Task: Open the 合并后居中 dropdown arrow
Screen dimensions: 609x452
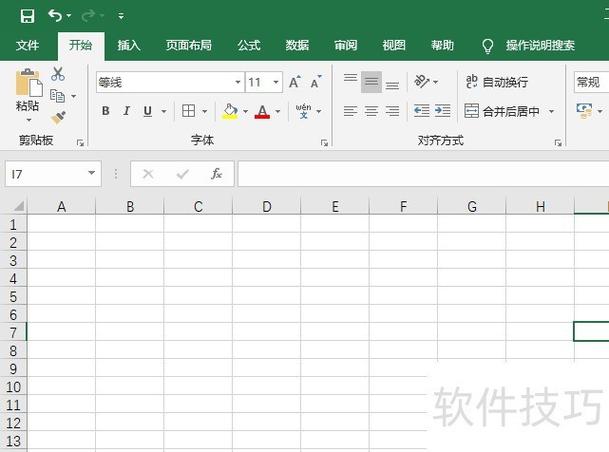Action: click(551, 112)
